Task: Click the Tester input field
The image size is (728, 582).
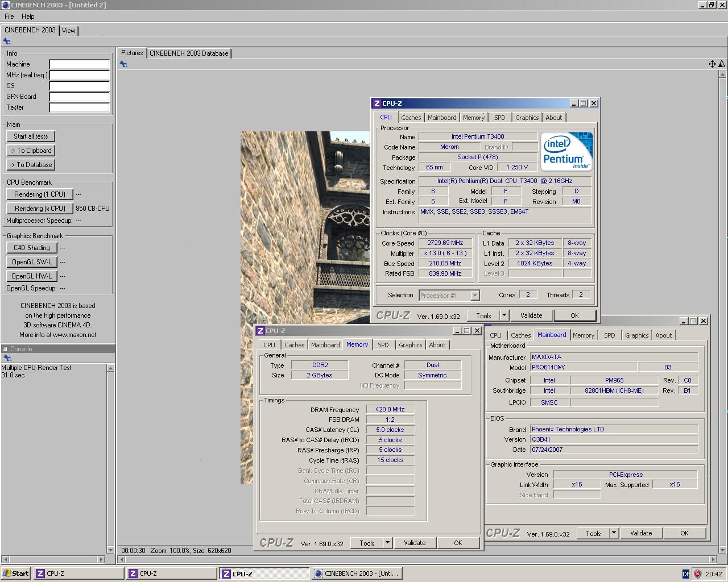Action: click(x=79, y=107)
